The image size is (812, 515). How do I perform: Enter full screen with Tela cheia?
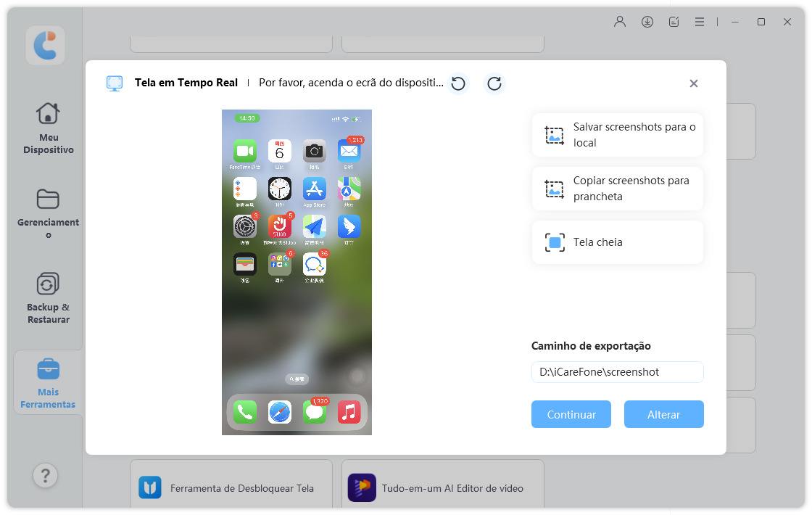tap(618, 242)
